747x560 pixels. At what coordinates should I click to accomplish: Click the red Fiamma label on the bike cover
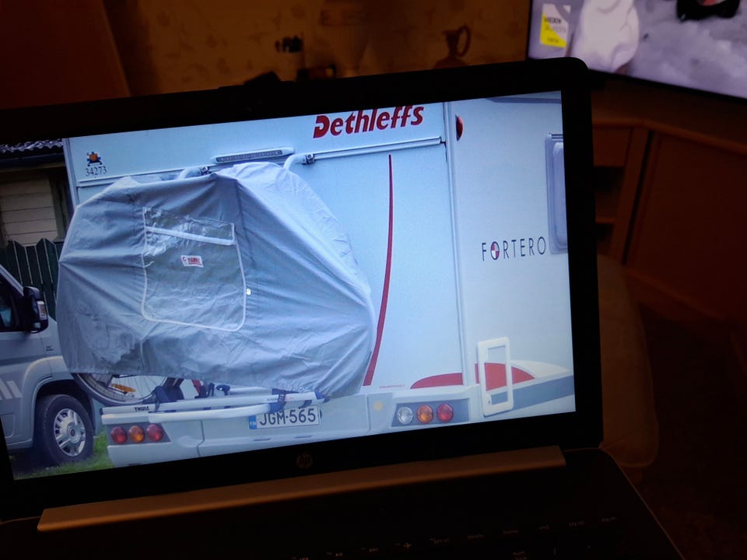pyautogui.click(x=192, y=261)
